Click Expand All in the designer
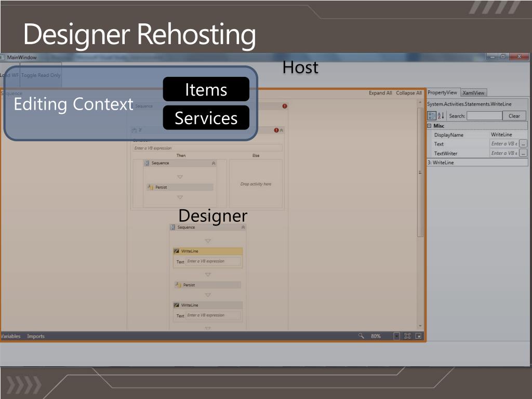The image size is (532, 399). (380, 93)
